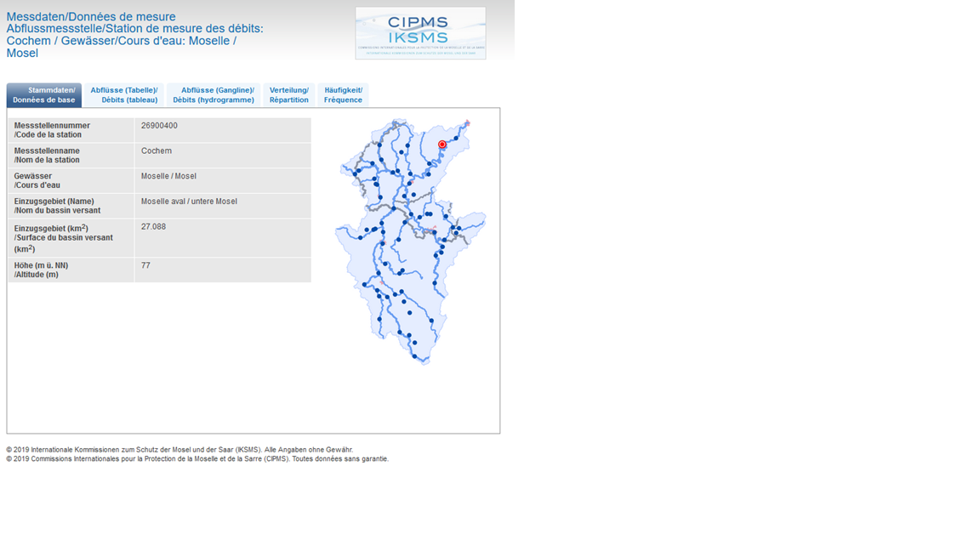The width and height of the screenshot is (980, 551).
Task: Click the Gewässer / Cours d'eau label
Action: coord(38,180)
